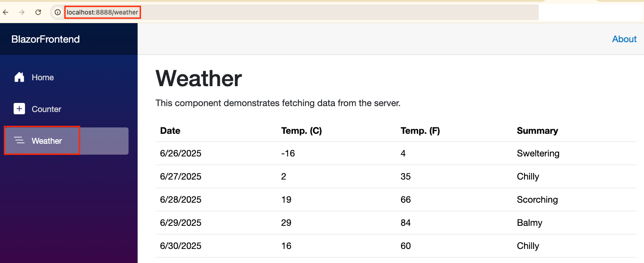Click the Temp. (C) column header
This screenshot has width=644, height=263.
(x=302, y=131)
